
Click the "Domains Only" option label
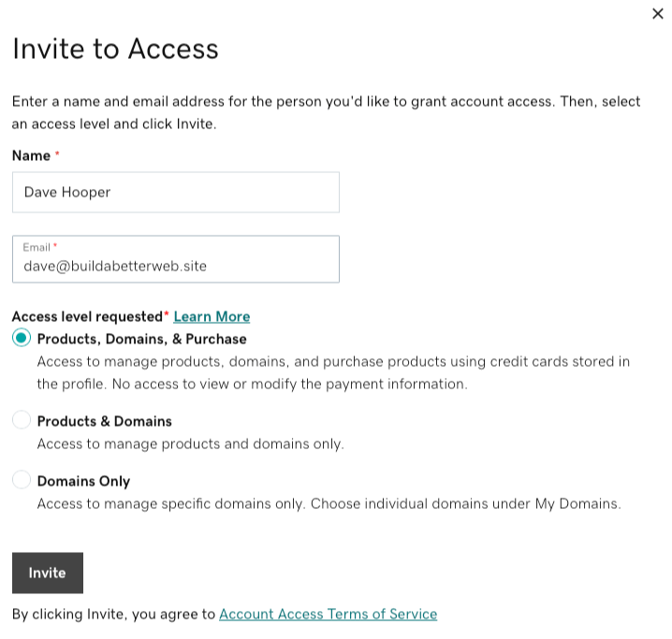(x=83, y=481)
